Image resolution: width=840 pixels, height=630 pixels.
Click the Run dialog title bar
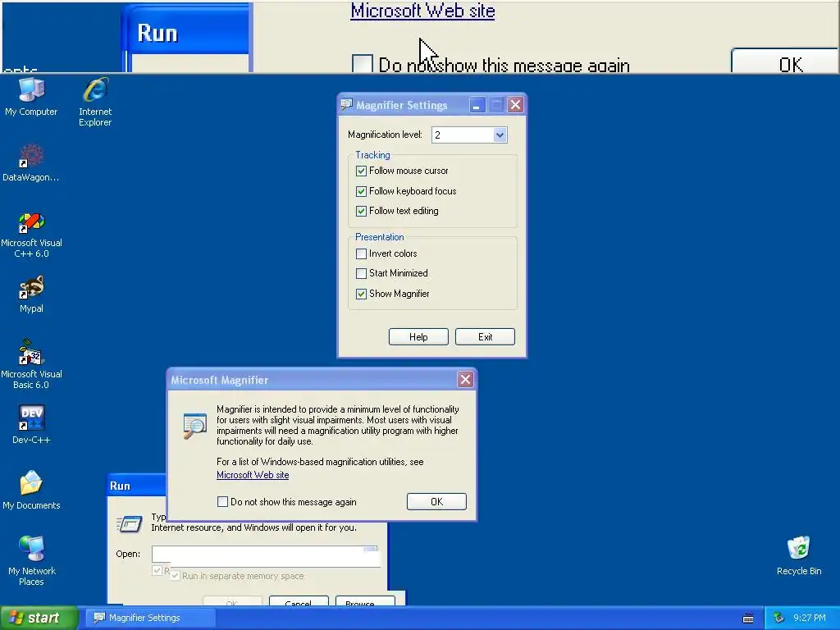click(x=137, y=486)
